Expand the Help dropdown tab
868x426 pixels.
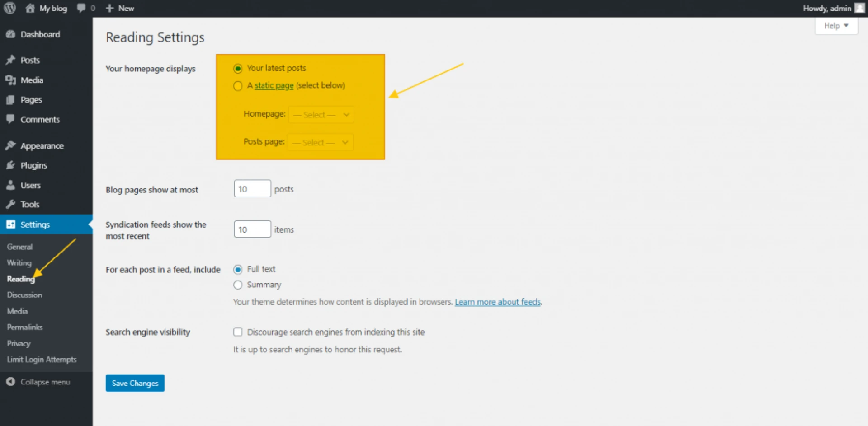tap(836, 26)
